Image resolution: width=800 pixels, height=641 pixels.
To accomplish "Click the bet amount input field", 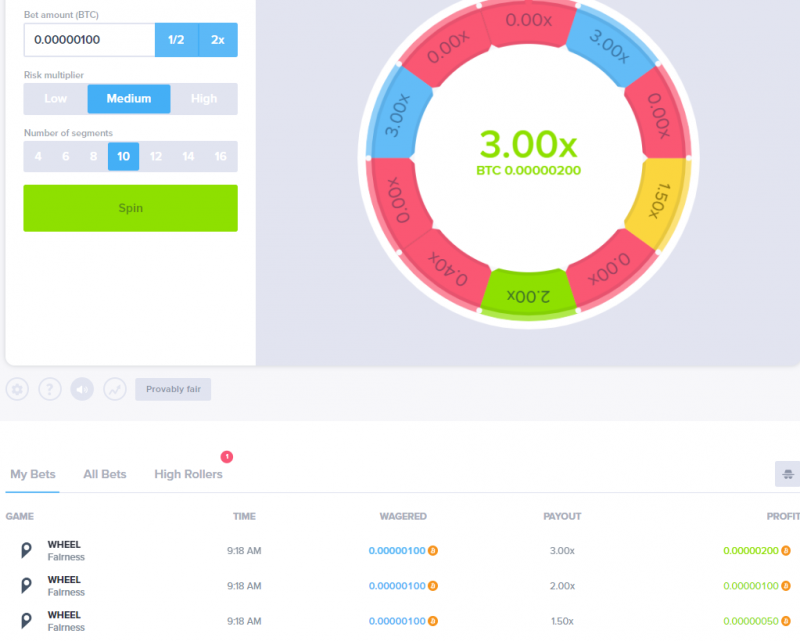I will click(90, 40).
